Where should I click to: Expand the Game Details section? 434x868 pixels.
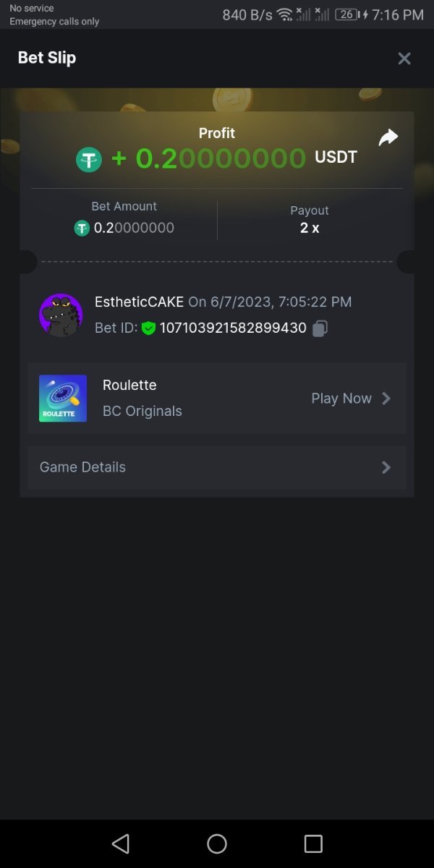pos(216,467)
